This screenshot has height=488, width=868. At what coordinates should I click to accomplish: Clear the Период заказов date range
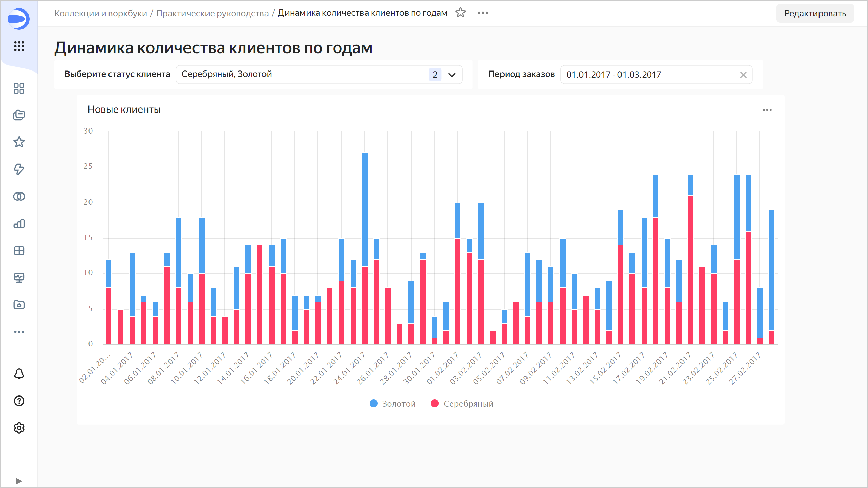click(x=743, y=75)
